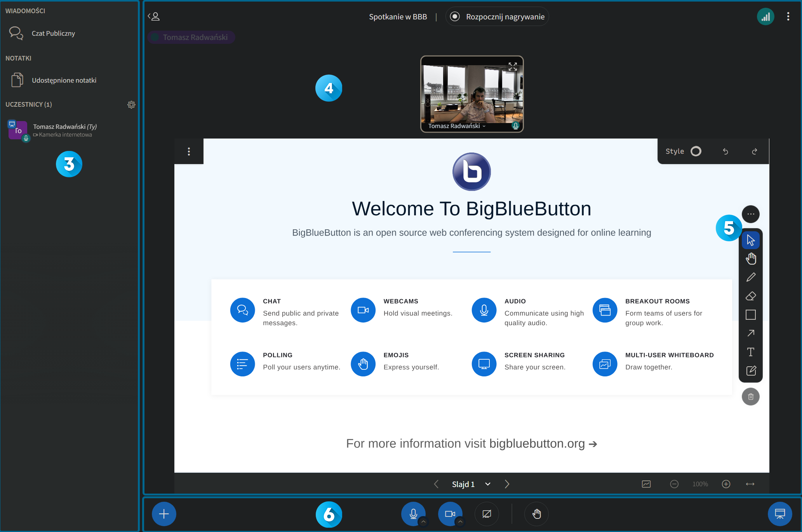Open participants settings gear
Image resolution: width=802 pixels, height=532 pixels.
(131, 104)
